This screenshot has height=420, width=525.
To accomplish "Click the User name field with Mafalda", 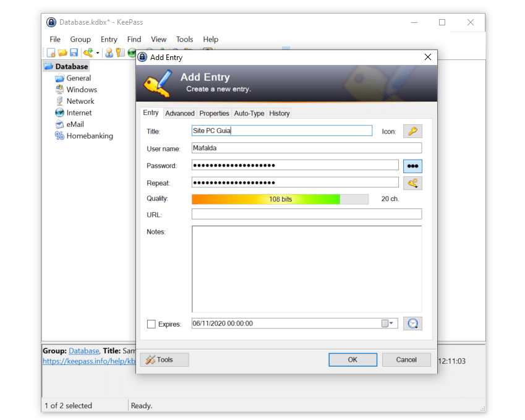I will (x=307, y=148).
